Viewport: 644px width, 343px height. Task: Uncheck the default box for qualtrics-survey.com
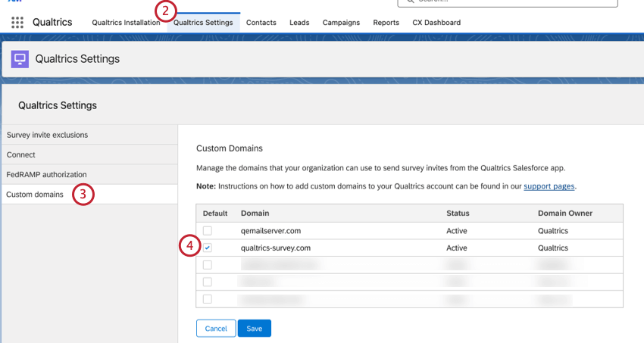pos(208,248)
